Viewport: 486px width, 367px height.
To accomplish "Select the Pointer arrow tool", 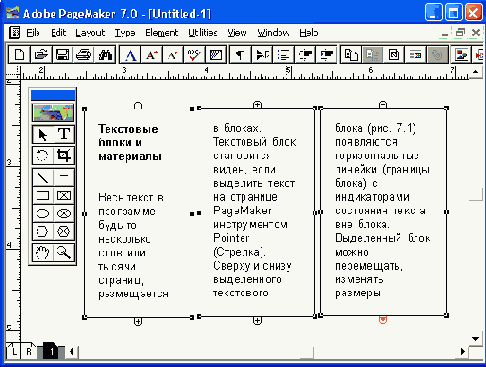I will (43, 135).
